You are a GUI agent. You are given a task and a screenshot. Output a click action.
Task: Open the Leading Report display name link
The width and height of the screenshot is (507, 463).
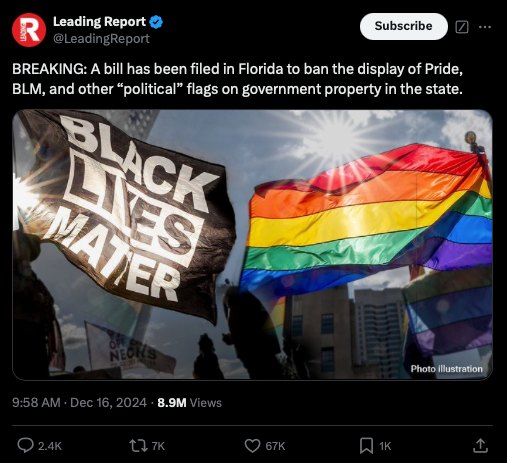pyautogui.click(x=99, y=22)
